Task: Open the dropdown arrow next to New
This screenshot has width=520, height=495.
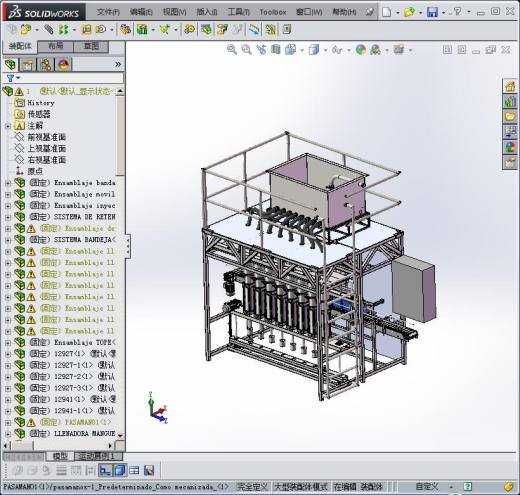Action: [x=397, y=13]
